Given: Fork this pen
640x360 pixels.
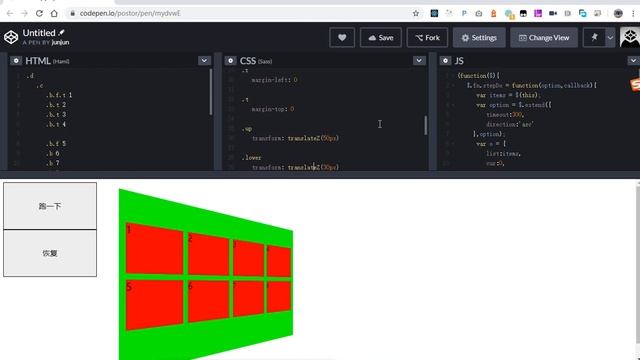Looking at the screenshot, I should (x=427, y=38).
